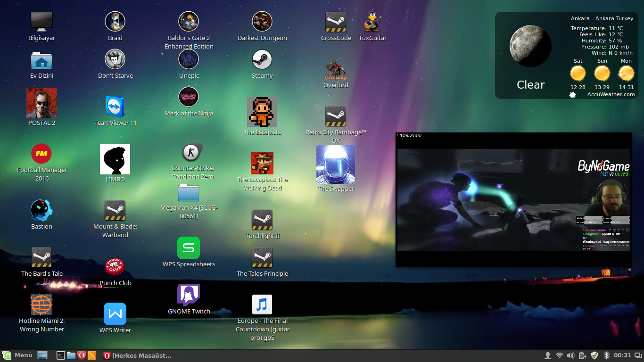Click the show desktop panel icon
Image resolution: width=644 pixels, height=362 pixels.
pos(42,355)
